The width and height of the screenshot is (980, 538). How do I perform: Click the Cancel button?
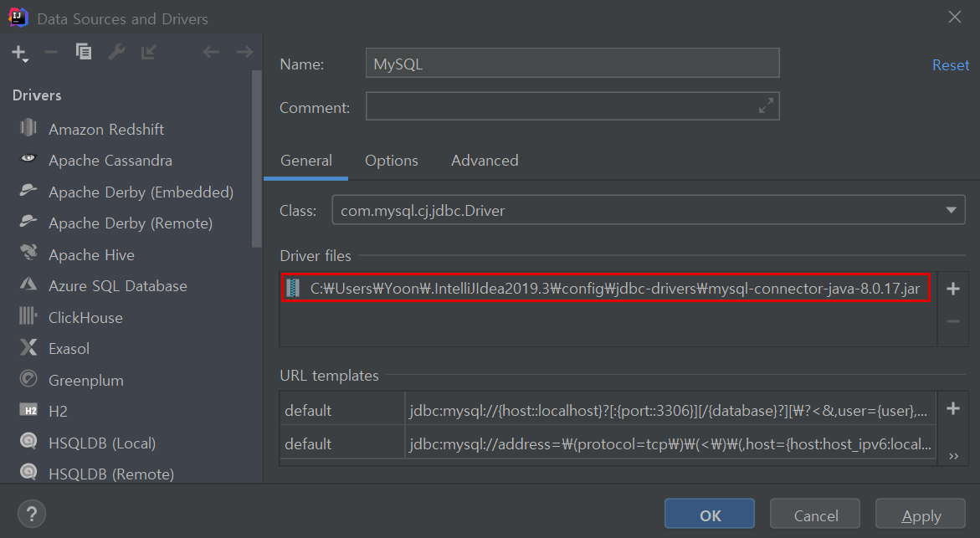(815, 515)
